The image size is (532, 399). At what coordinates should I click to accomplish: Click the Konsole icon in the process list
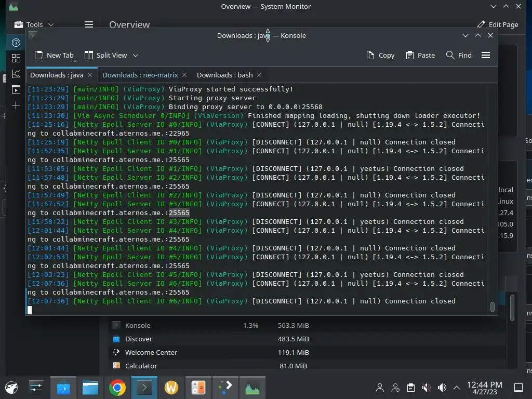116,325
